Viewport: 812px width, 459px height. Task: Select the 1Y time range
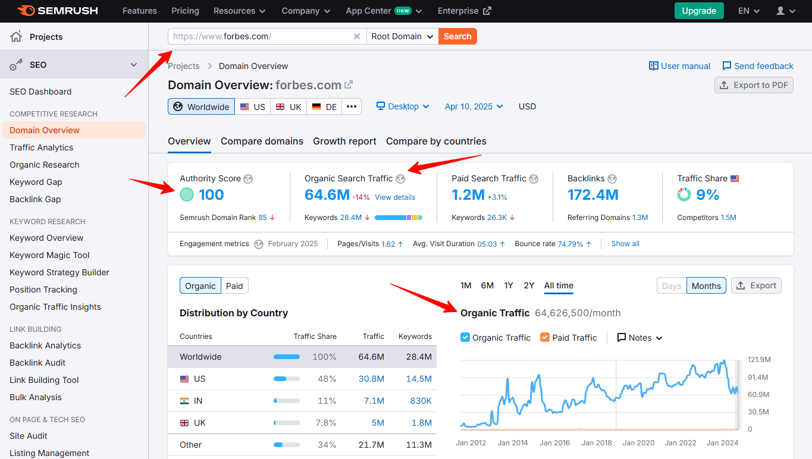[509, 285]
